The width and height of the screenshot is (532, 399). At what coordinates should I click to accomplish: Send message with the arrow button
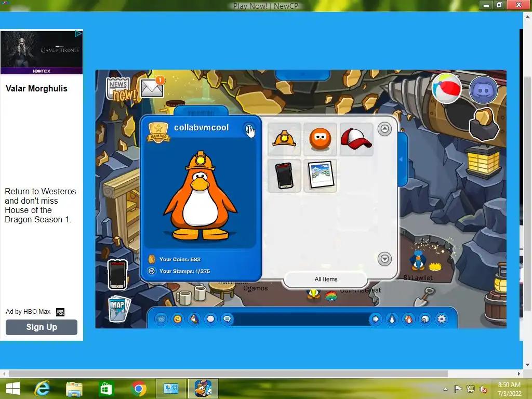pos(376,319)
